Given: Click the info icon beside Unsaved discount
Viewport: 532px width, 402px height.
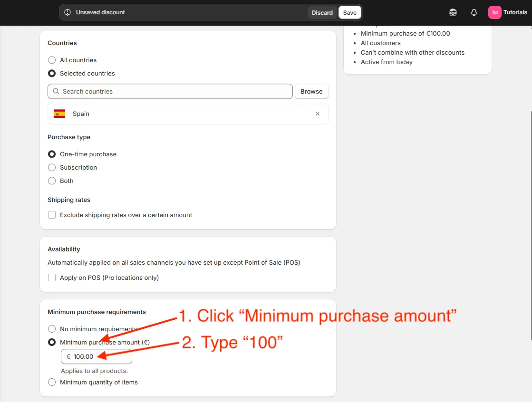Looking at the screenshot, I should click(67, 12).
